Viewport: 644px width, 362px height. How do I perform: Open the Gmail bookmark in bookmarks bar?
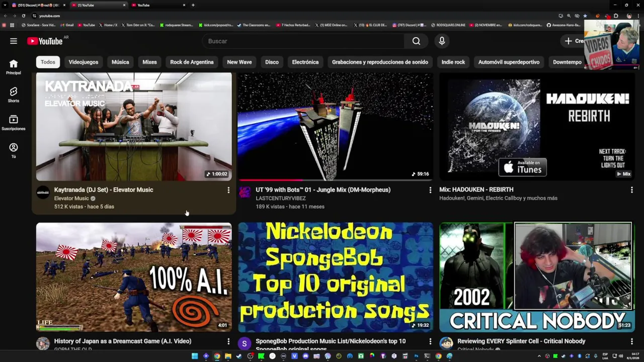(x=67, y=25)
